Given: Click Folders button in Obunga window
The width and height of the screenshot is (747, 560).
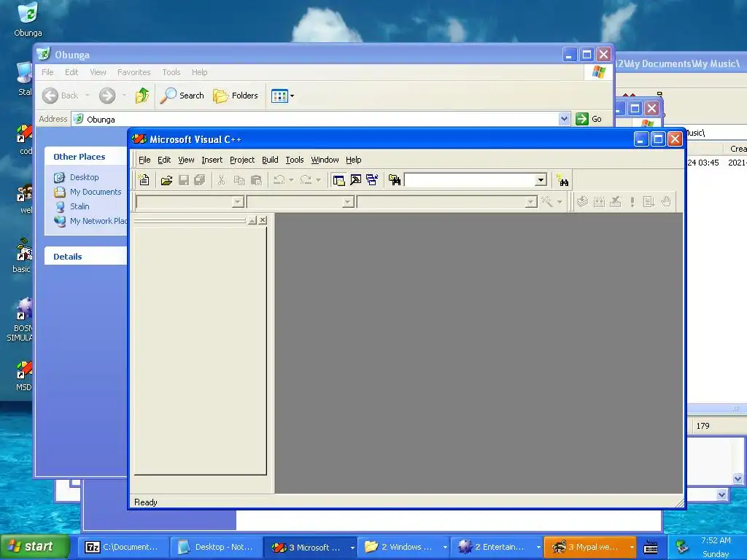Looking at the screenshot, I should 236,96.
